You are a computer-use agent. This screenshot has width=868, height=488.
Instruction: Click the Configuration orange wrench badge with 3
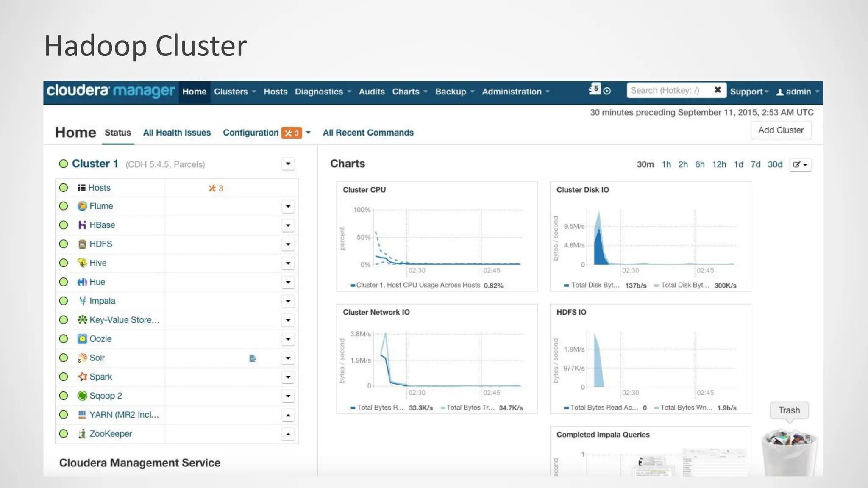pos(292,133)
